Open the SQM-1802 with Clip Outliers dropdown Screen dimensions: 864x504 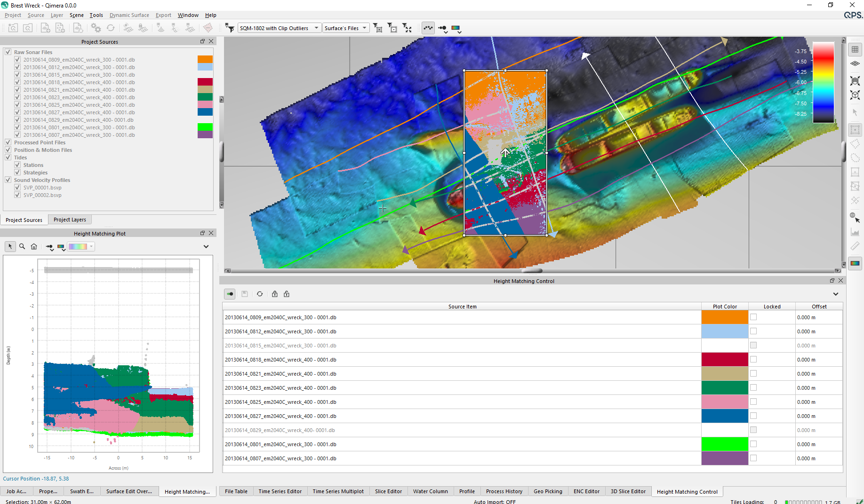coord(280,28)
